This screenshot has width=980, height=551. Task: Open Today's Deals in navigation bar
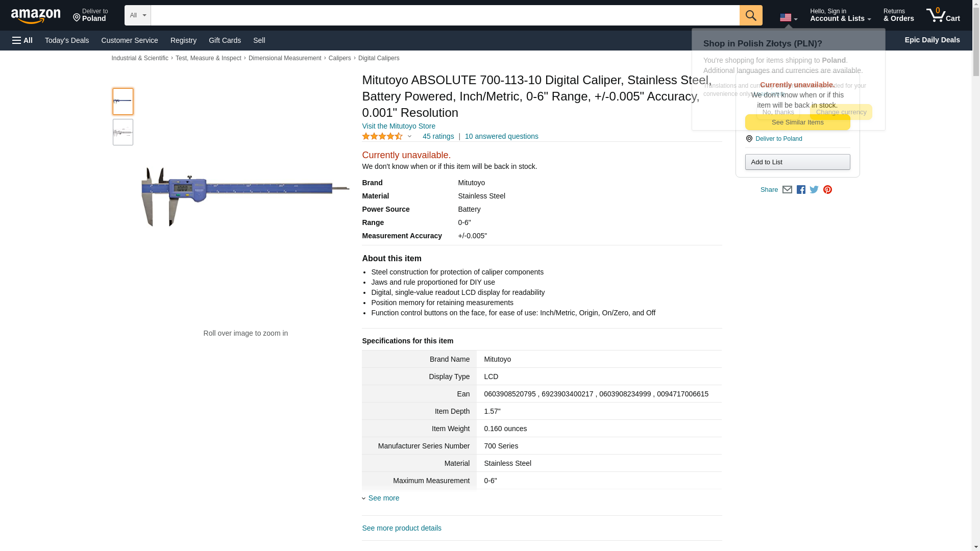pos(67,40)
